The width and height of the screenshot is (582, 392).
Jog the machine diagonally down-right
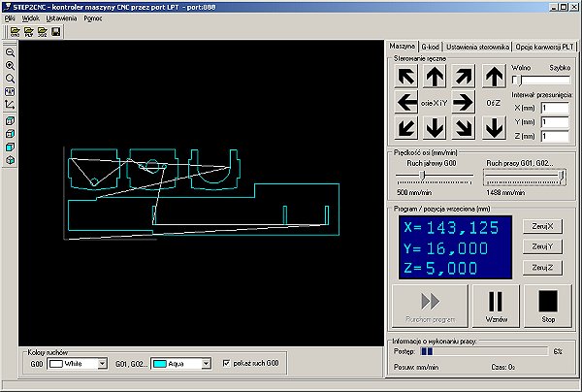click(463, 128)
